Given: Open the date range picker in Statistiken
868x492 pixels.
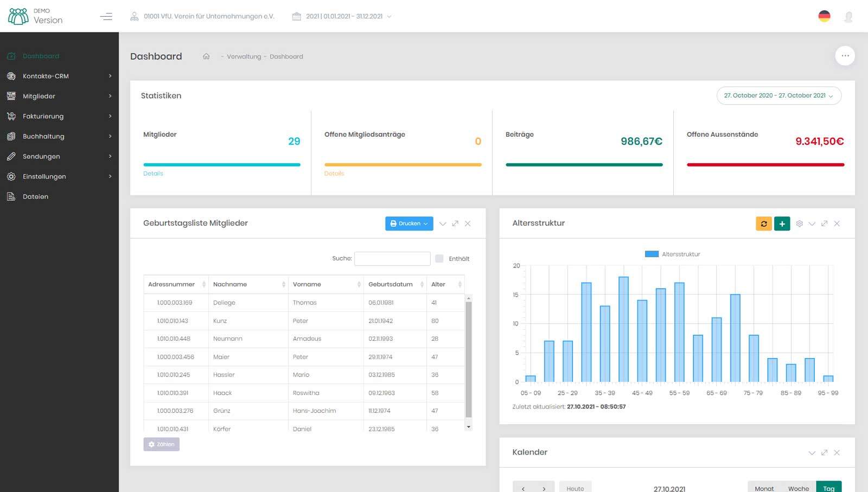Looking at the screenshot, I should click(x=779, y=95).
